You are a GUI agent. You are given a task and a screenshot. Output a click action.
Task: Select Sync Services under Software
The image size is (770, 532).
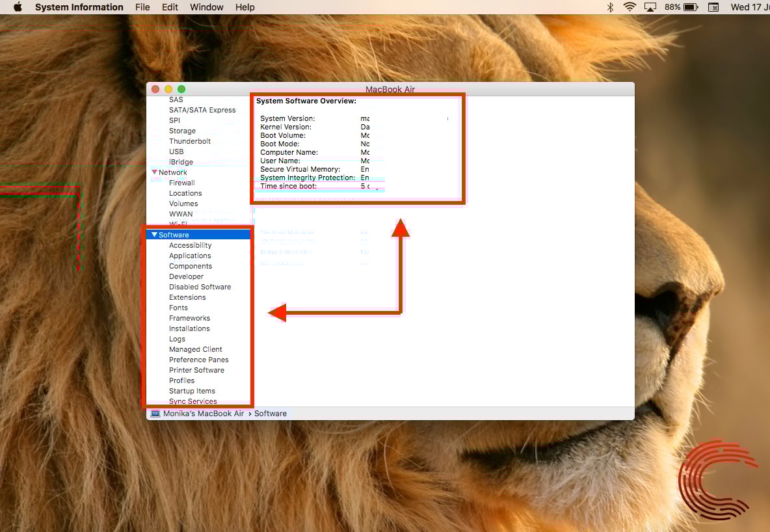192,401
